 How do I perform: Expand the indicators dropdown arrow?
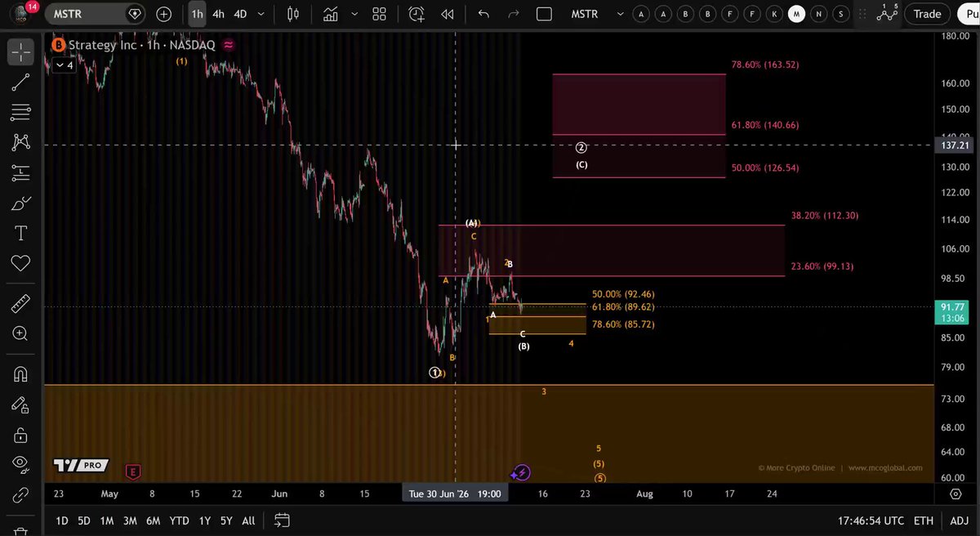point(354,14)
